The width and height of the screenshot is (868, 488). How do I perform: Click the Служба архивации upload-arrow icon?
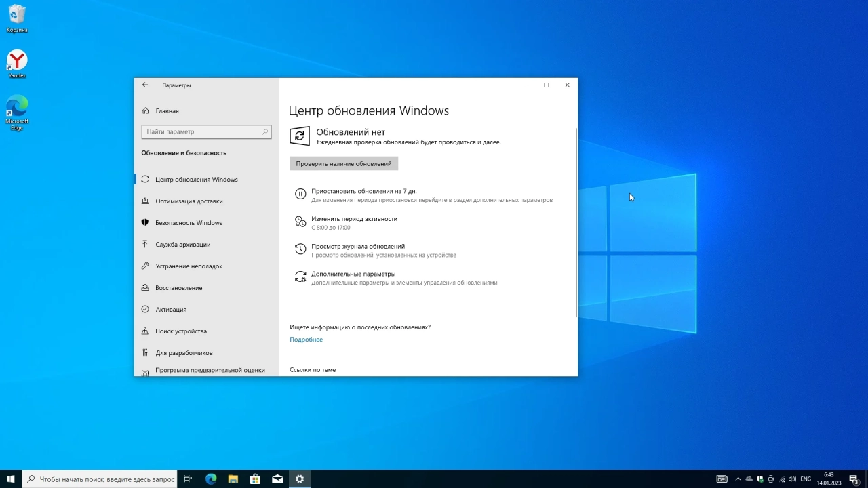tap(145, 245)
